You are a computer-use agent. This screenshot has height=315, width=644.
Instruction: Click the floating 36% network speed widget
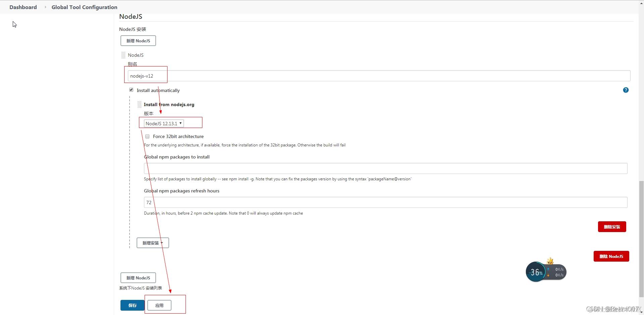click(546, 272)
